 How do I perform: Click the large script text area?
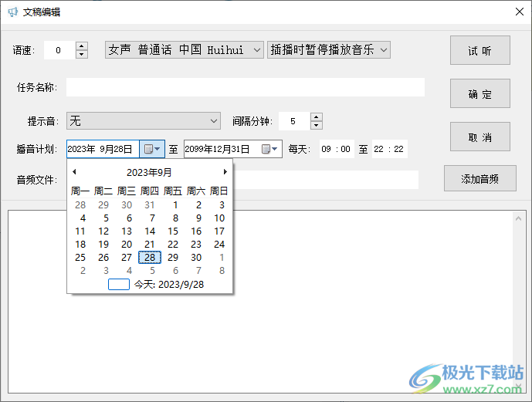coord(266,302)
